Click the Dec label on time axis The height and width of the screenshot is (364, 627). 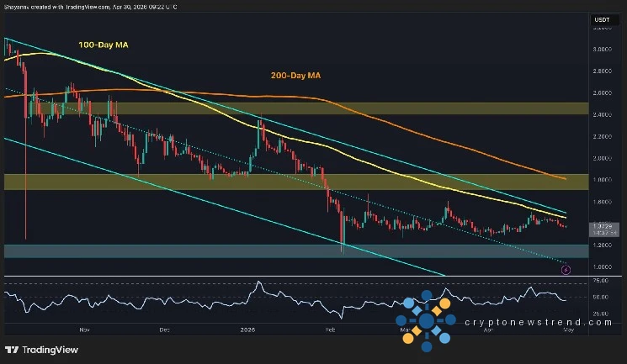pyautogui.click(x=164, y=330)
